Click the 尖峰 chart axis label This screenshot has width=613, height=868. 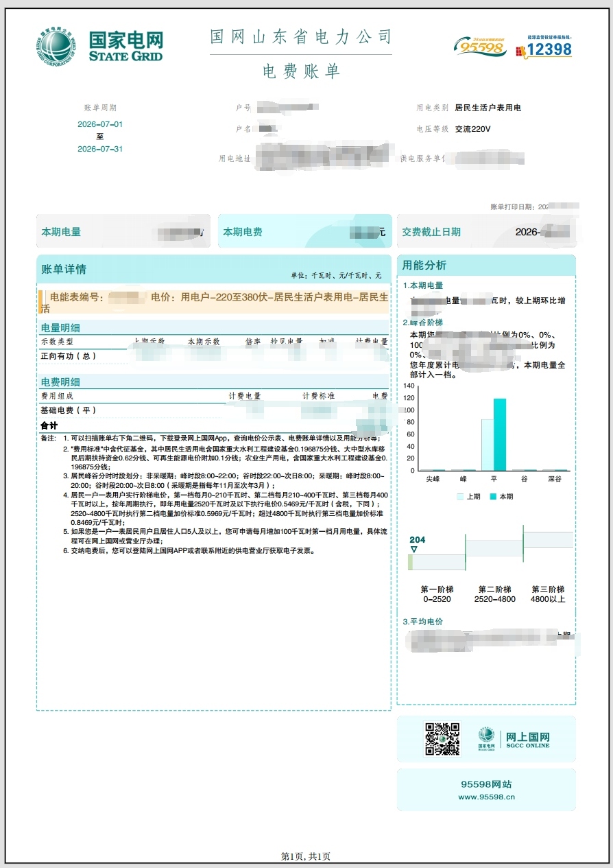[x=433, y=479]
